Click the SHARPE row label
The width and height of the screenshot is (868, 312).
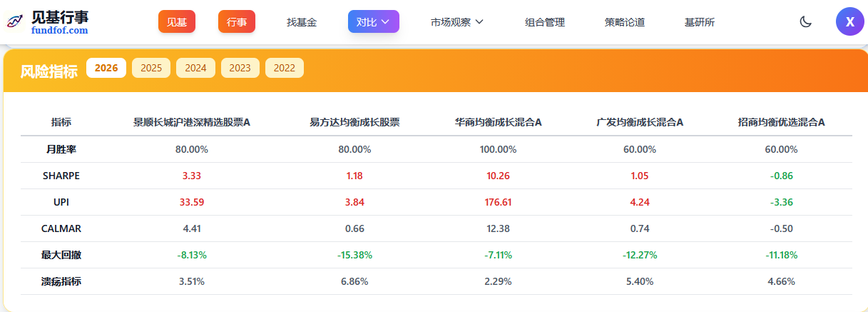click(x=61, y=176)
